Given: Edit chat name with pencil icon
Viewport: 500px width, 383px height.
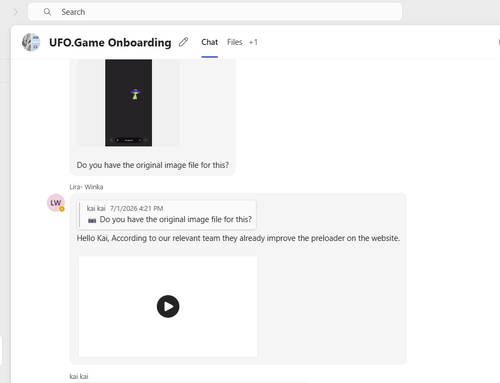Looking at the screenshot, I should [183, 42].
